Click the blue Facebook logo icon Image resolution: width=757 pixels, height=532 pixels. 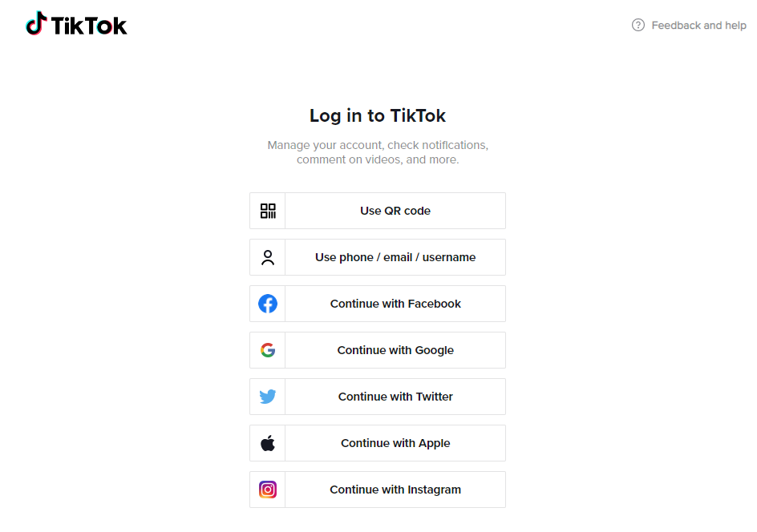pyautogui.click(x=268, y=304)
